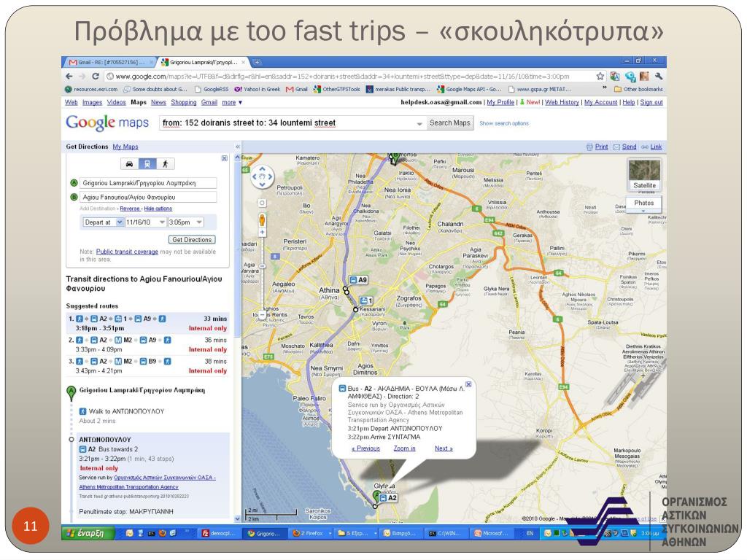Select walking directions icon
Screen dimensions: 747x560
pos(166,164)
